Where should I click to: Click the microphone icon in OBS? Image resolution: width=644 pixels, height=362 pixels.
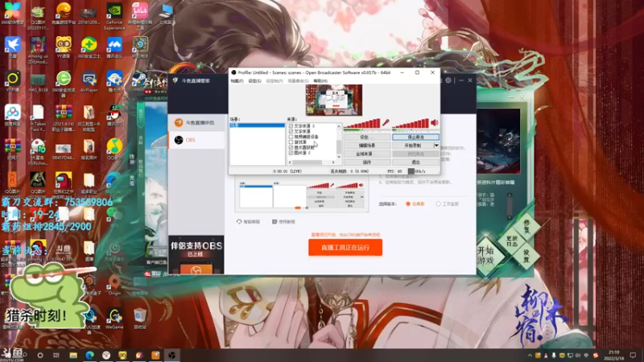coord(386,122)
